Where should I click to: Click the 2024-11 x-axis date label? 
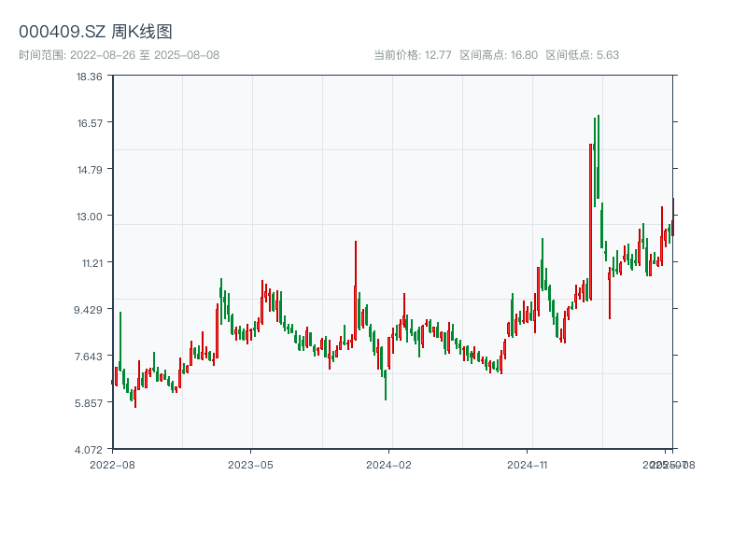pos(527,464)
